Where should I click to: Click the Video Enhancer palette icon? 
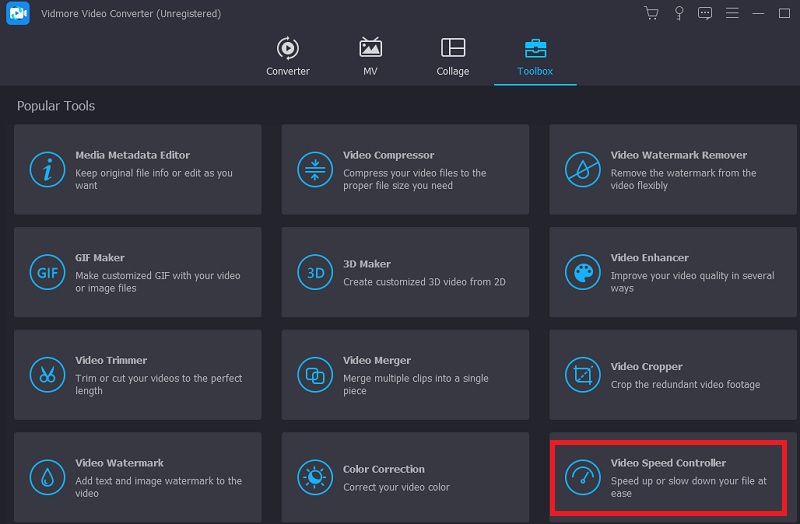(x=582, y=272)
